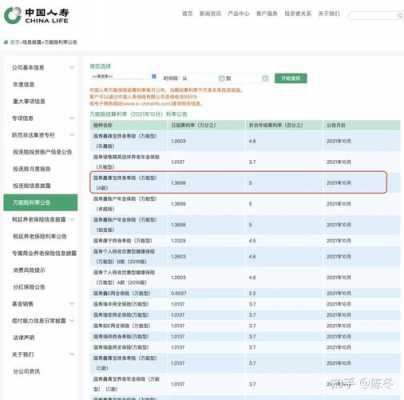The image size is (404, 400).
Task: Open 产品中心 in top navigation
Action: point(238,13)
